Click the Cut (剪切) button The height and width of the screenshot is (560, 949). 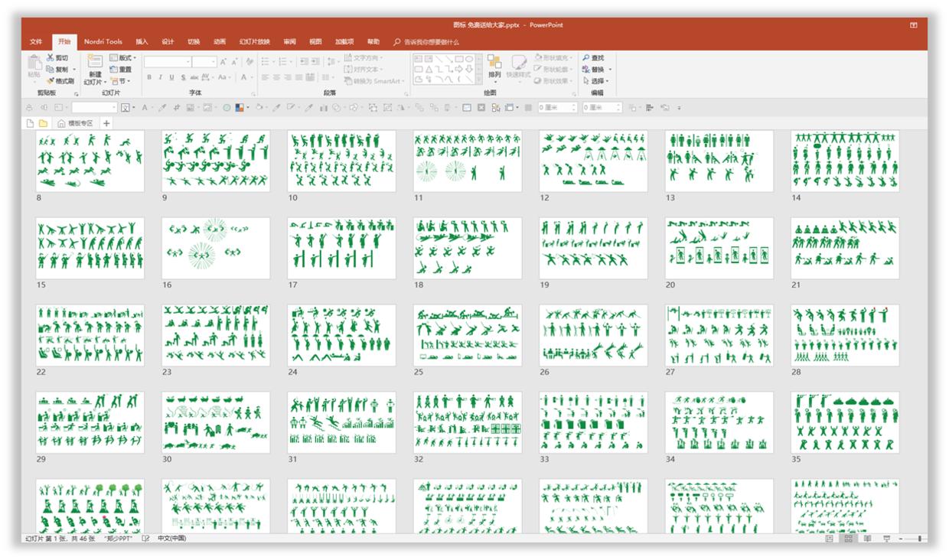pyautogui.click(x=57, y=58)
